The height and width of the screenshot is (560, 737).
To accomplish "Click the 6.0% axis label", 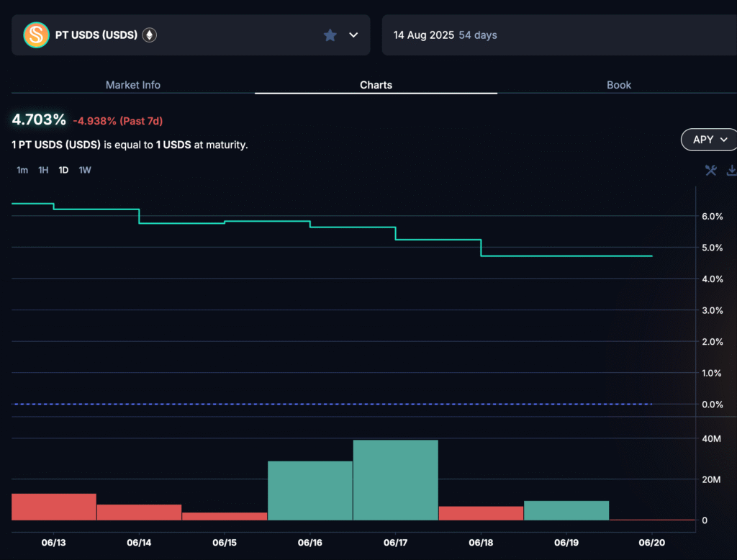I will pos(712,216).
